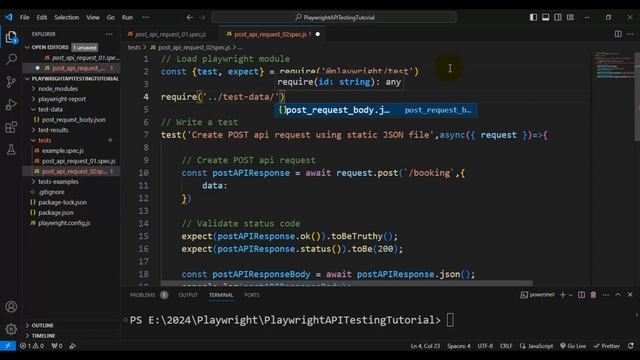
Task: Split the editor to the right
Action: [x=618, y=34]
